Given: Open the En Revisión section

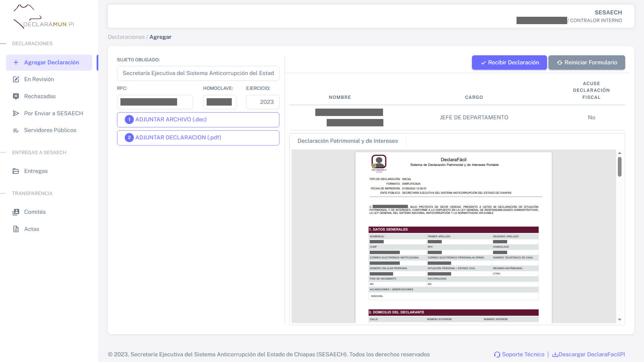Looking at the screenshot, I should 49,79.
